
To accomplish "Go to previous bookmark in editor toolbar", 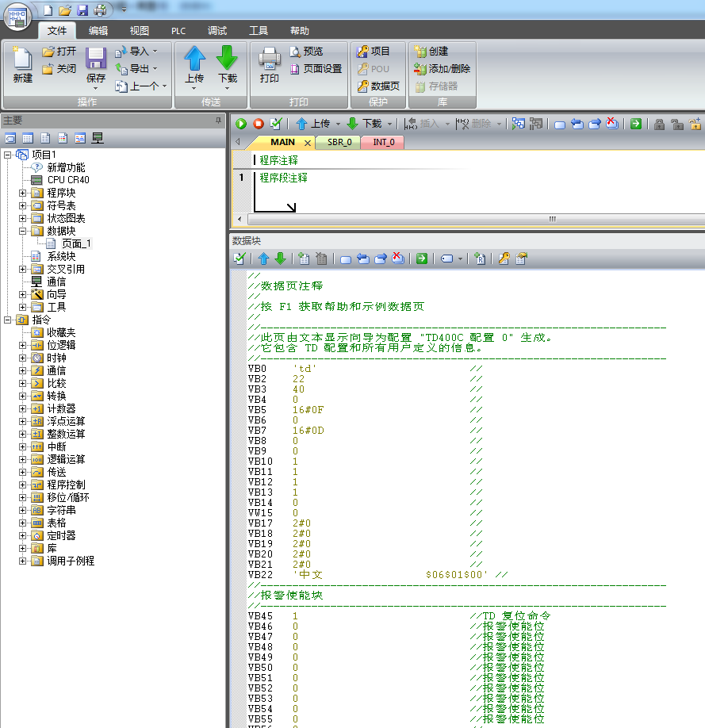I will 577,124.
